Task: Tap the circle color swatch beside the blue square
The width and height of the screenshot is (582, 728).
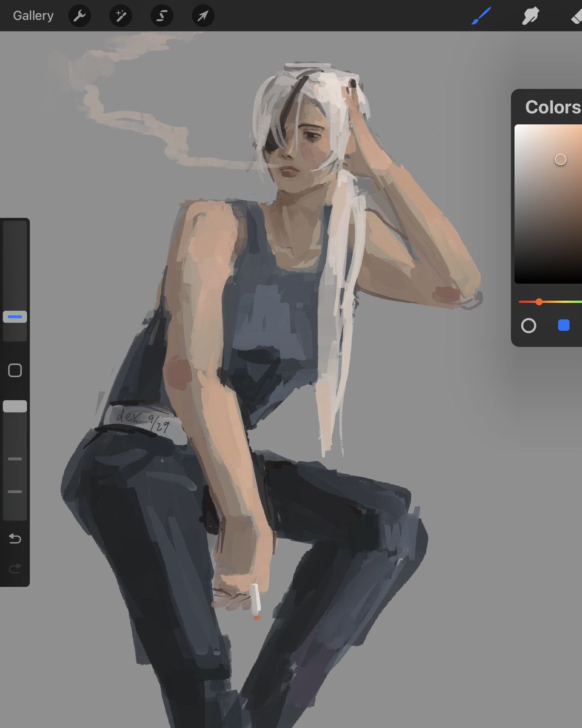Action: click(529, 326)
